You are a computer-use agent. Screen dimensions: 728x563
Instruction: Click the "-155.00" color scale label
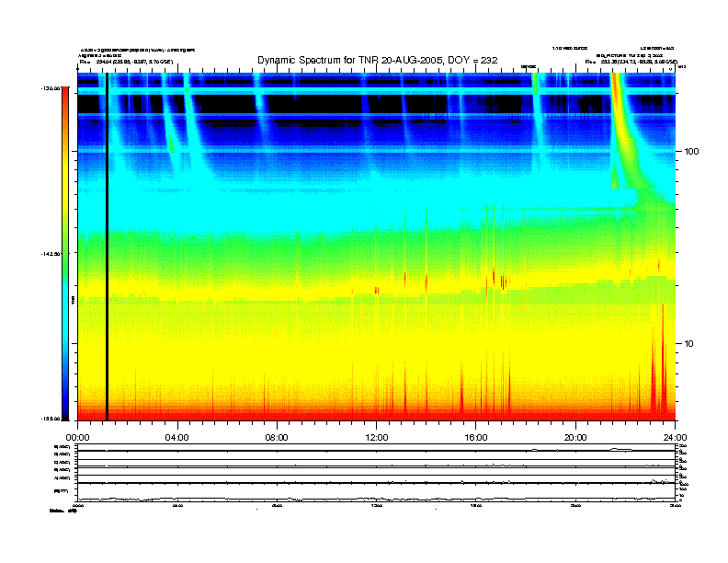tap(51, 419)
